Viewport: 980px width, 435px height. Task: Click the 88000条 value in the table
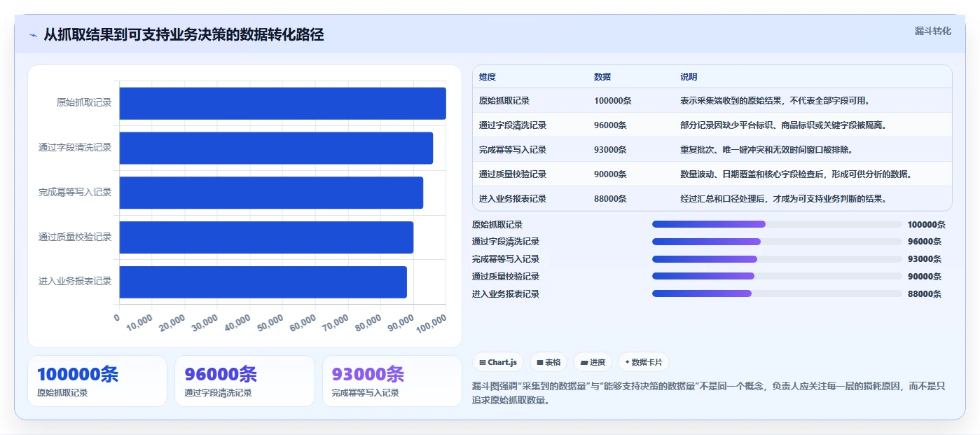(611, 199)
